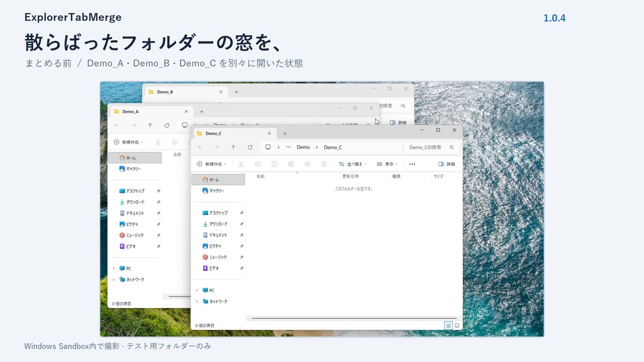Click the Rename icon in Demo_C toolbar
Screen dimensions: 644x362
[x=291, y=164]
